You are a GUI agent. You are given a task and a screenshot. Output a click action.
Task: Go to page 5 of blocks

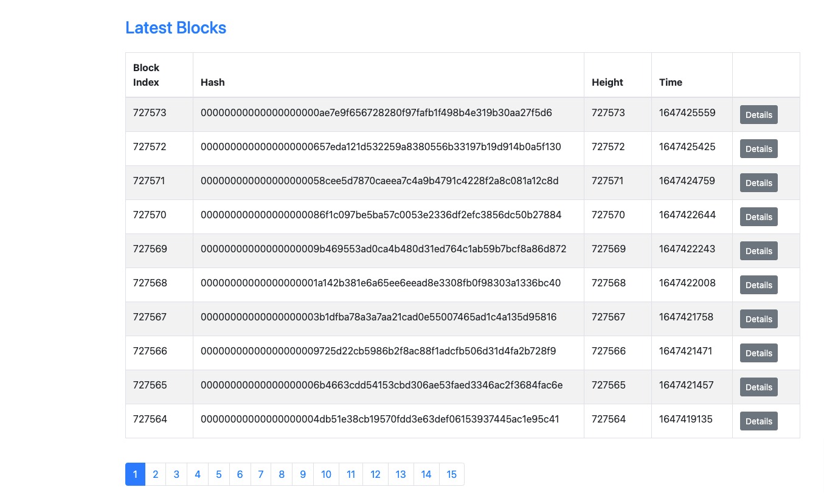coord(218,474)
